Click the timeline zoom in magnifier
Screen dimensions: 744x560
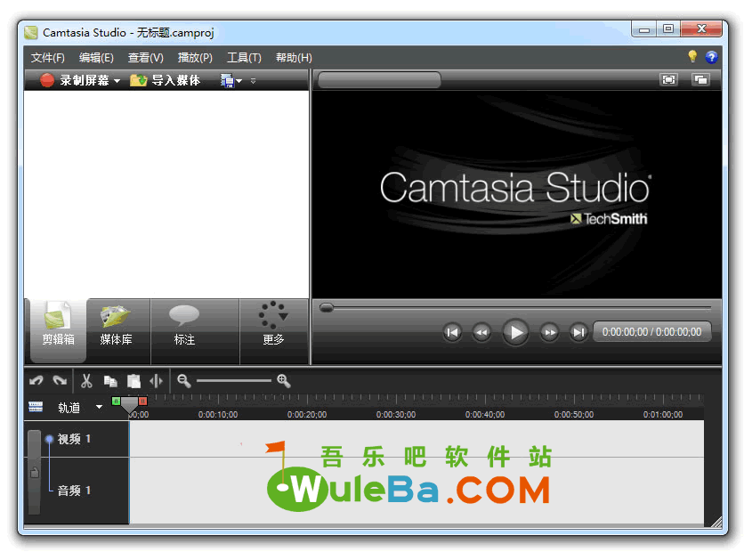click(284, 381)
